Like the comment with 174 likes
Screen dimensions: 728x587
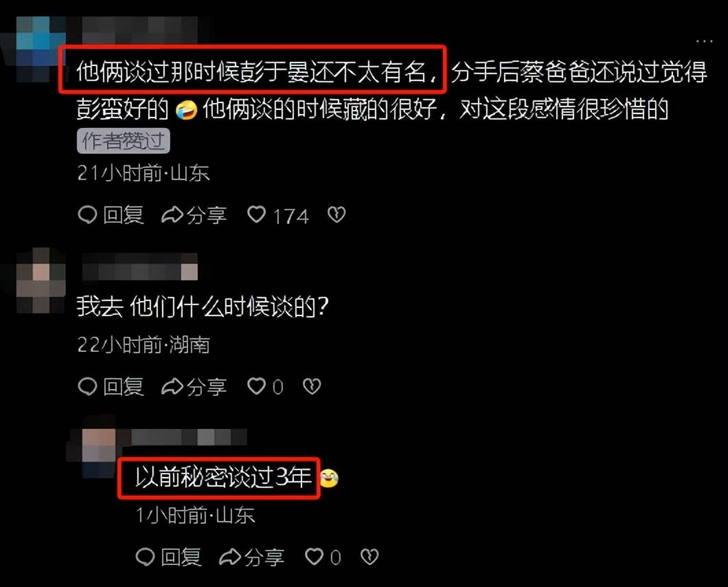point(277,215)
